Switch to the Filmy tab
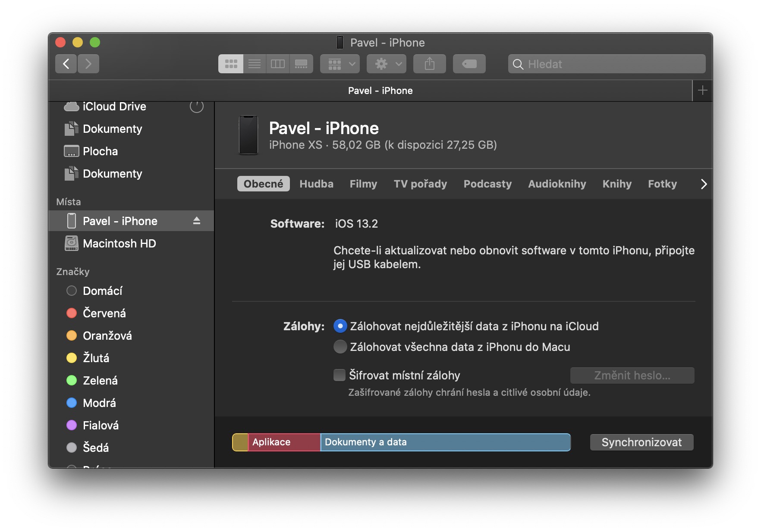 click(363, 184)
